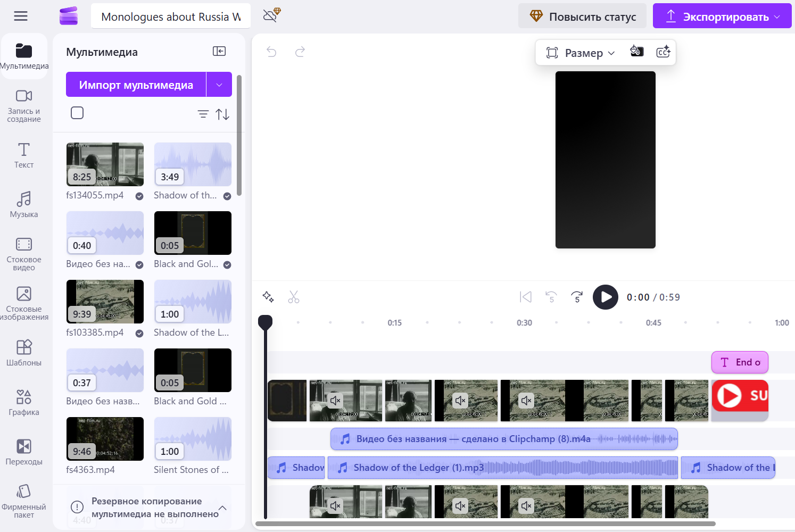Select the Shadow of the L... 1:00 audio thumbnail
Viewport: 795px width, 532px height.
[193, 302]
